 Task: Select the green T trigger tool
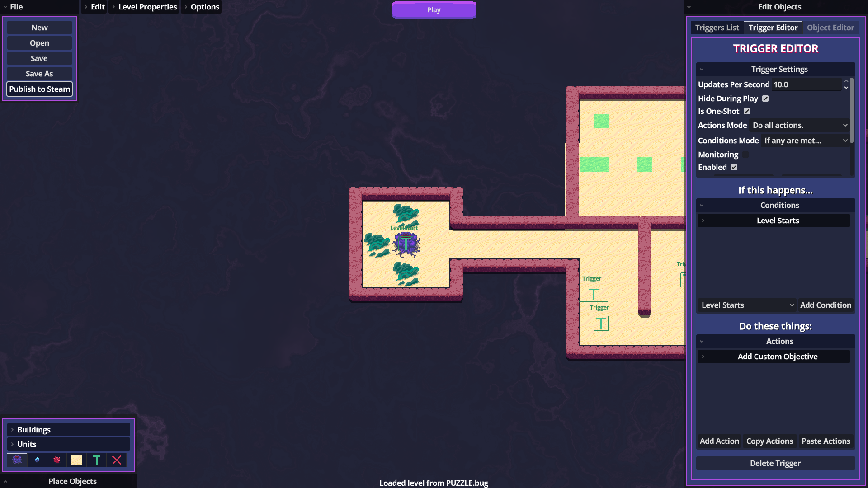97,460
